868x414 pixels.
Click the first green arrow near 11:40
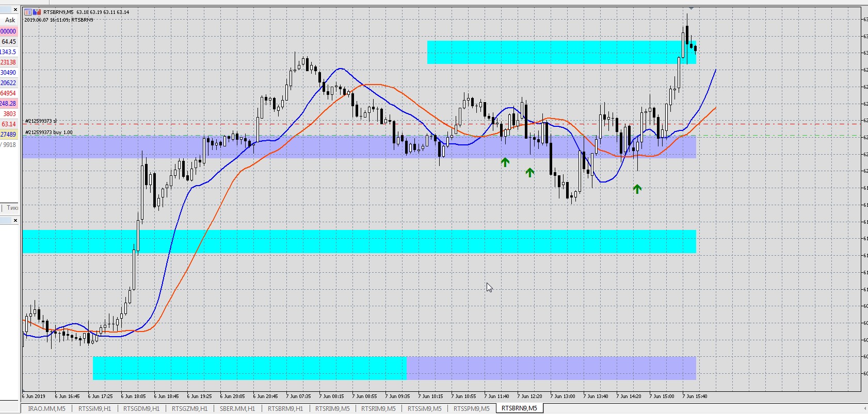[505, 162]
